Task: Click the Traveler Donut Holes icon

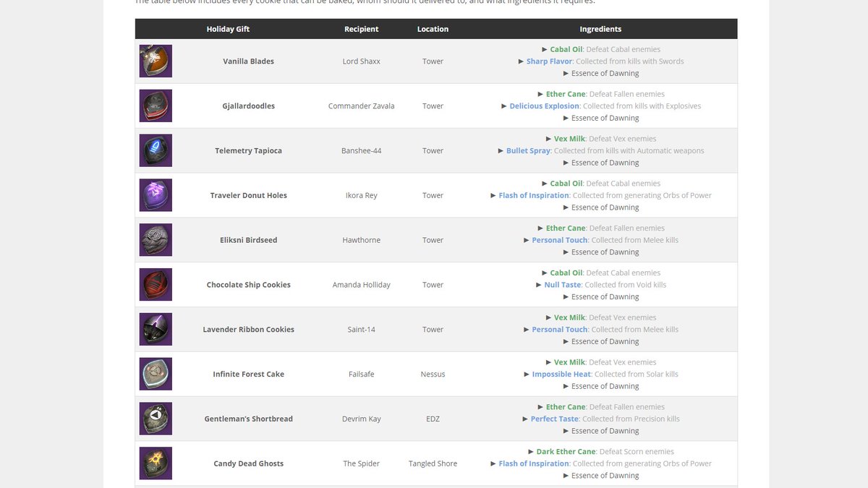Action: pyautogui.click(x=156, y=195)
